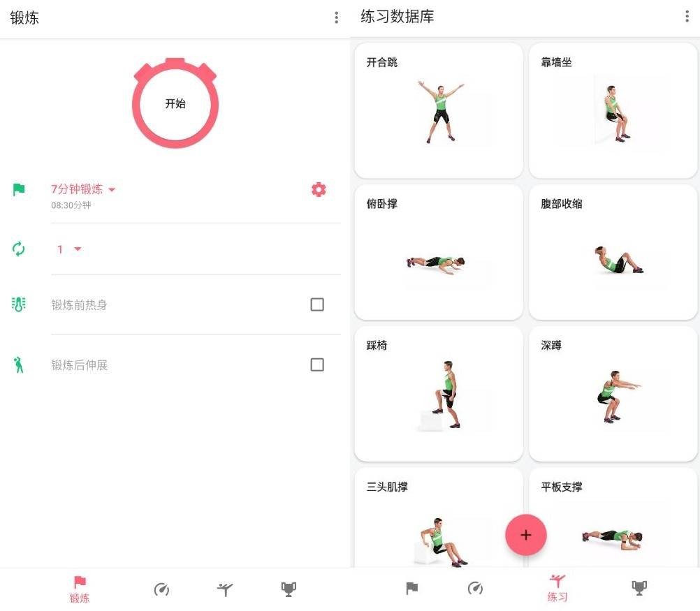Tap the trophy icon in left bottom bar
Screen dimensions: 700x611
pos(289,589)
